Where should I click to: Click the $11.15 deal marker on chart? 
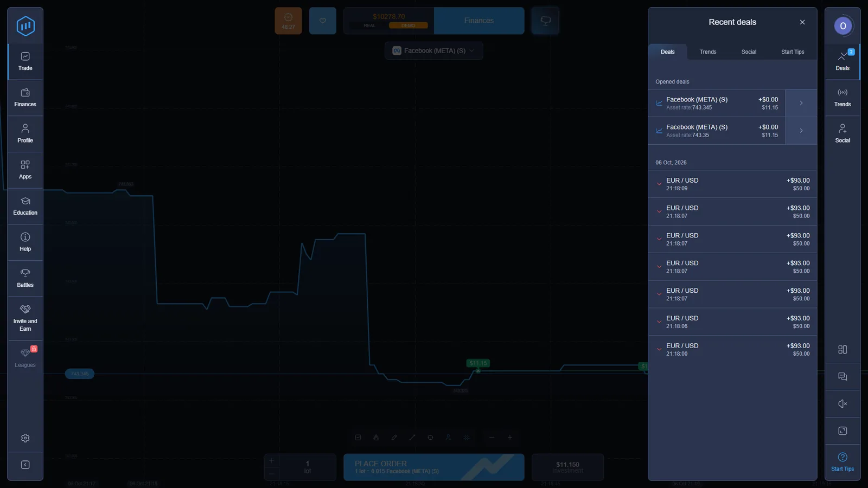point(478,363)
